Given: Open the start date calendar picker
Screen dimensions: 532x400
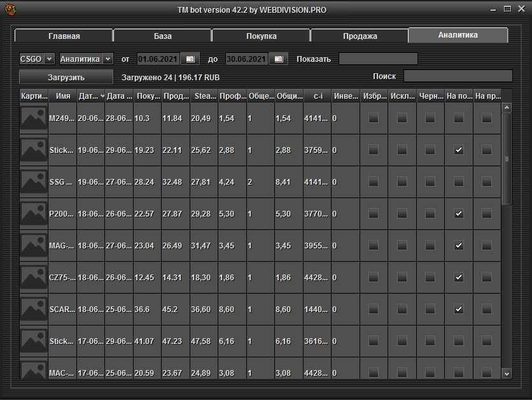Looking at the screenshot, I should [x=190, y=59].
